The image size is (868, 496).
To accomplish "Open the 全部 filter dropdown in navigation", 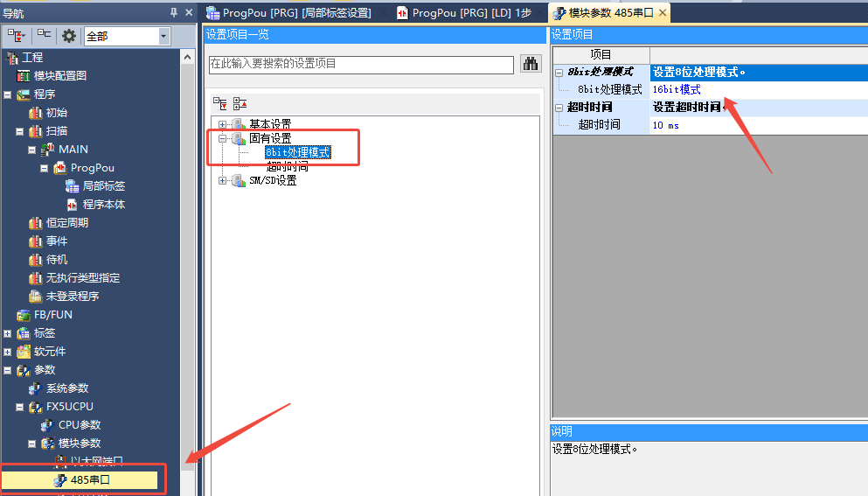I will coord(164,36).
